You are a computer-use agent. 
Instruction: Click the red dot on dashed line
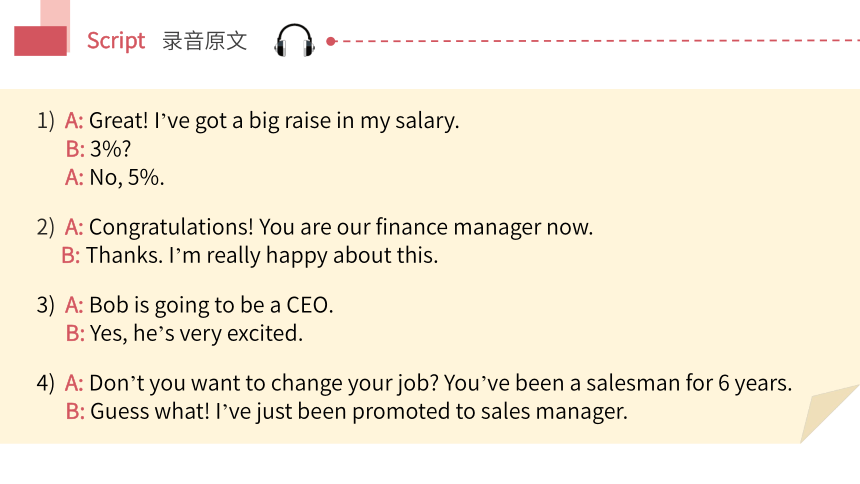331,41
